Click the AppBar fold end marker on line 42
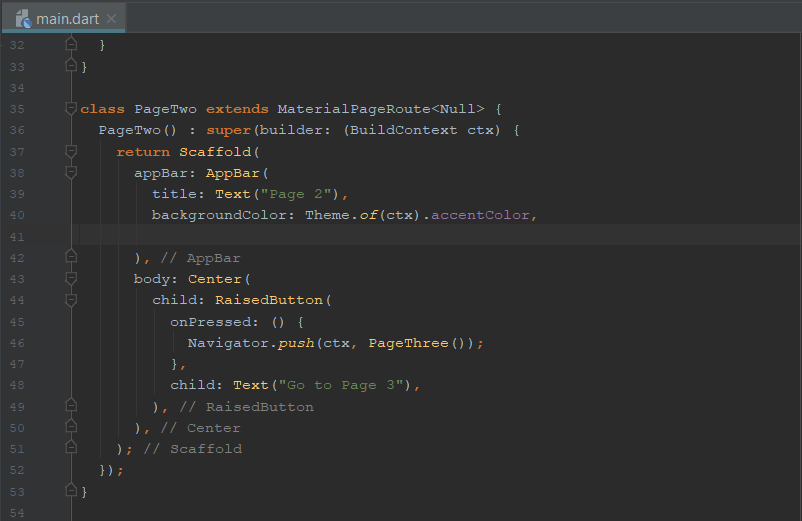Screen dimensions: 802x521 coord(71,256)
